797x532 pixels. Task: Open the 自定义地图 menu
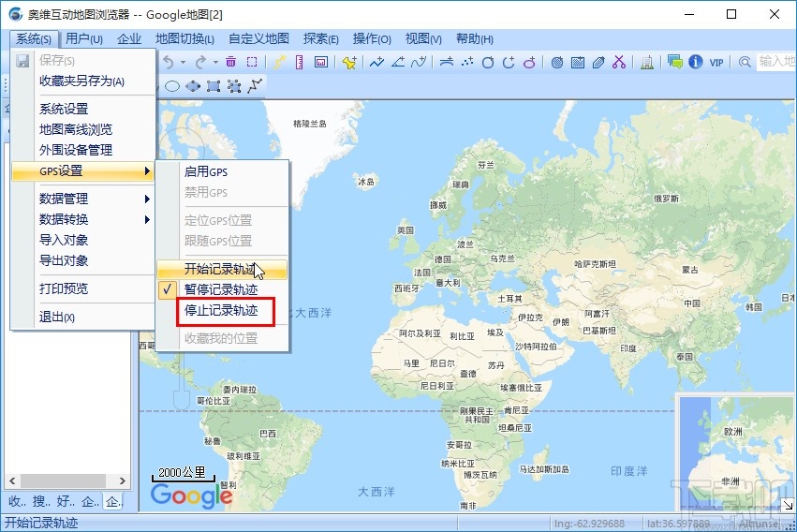[258, 39]
